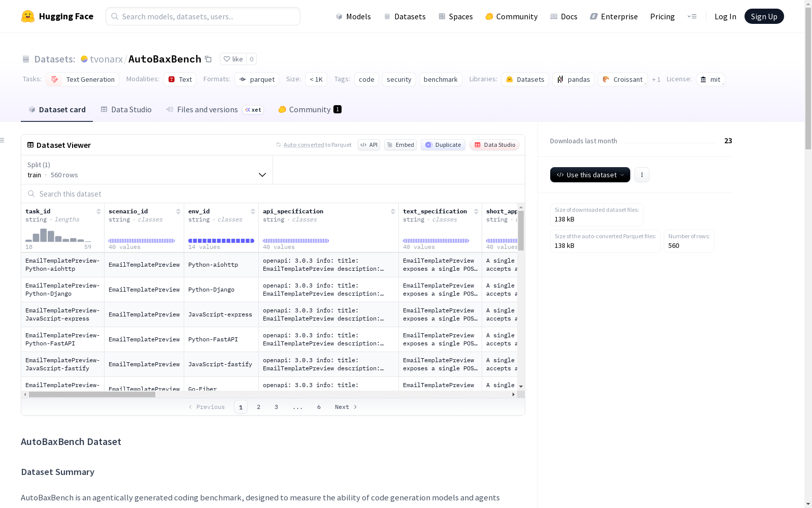Click the Python-Django env_id cell
The image size is (812, 508).
(221, 290)
